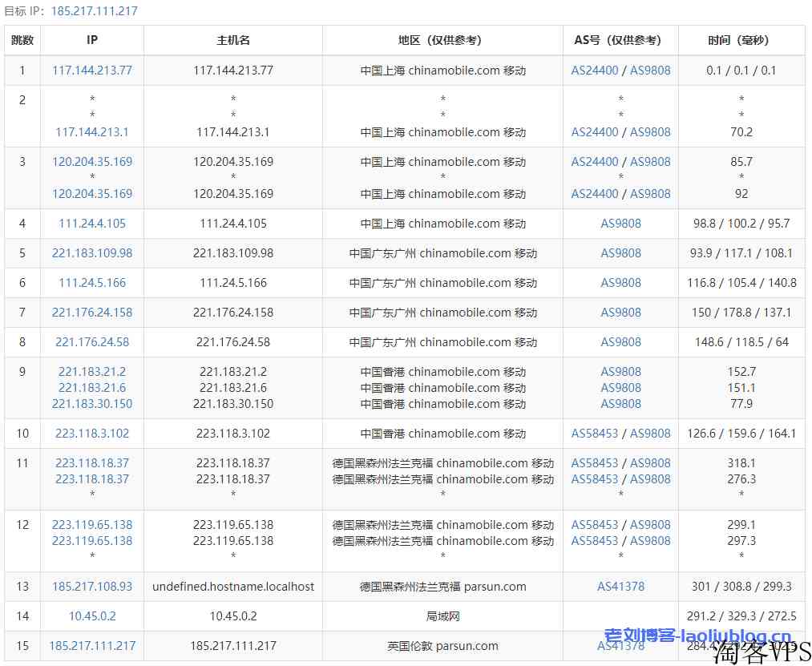This screenshot has width=812, height=666.
Task: Open IP link 221.183.109.98 in hop 5
Action: tap(92, 253)
